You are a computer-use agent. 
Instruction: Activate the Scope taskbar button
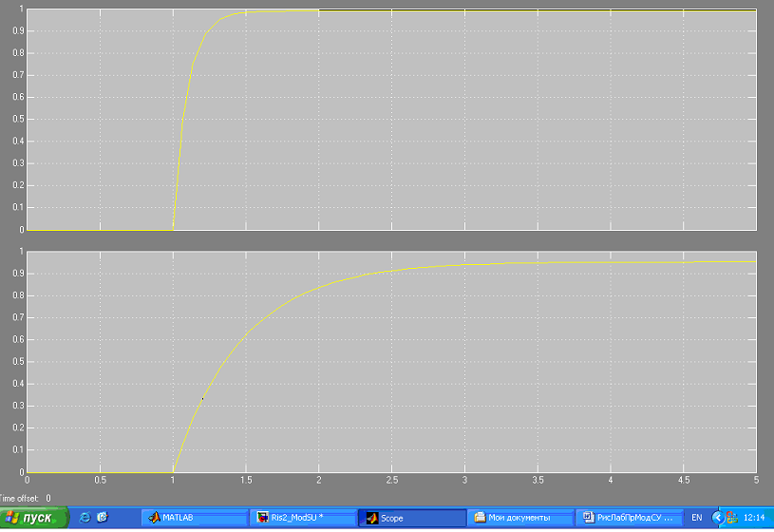pyautogui.click(x=412, y=518)
